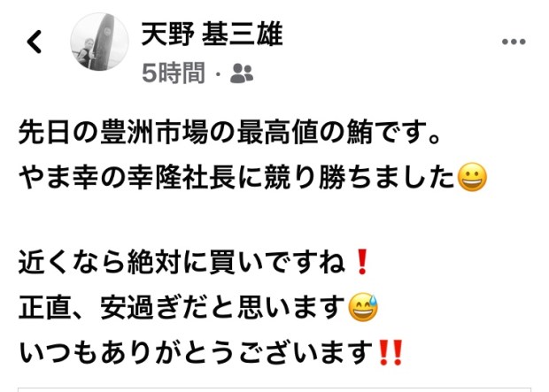Tap the text 正直、安過ぎだと思います
Viewport: 549px width, 392px height.
tap(182, 308)
